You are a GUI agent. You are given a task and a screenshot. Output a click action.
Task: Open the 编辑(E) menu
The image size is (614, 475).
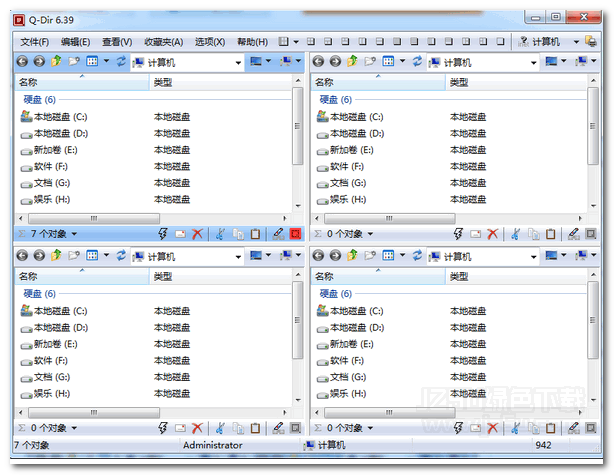pyautogui.click(x=76, y=42)
